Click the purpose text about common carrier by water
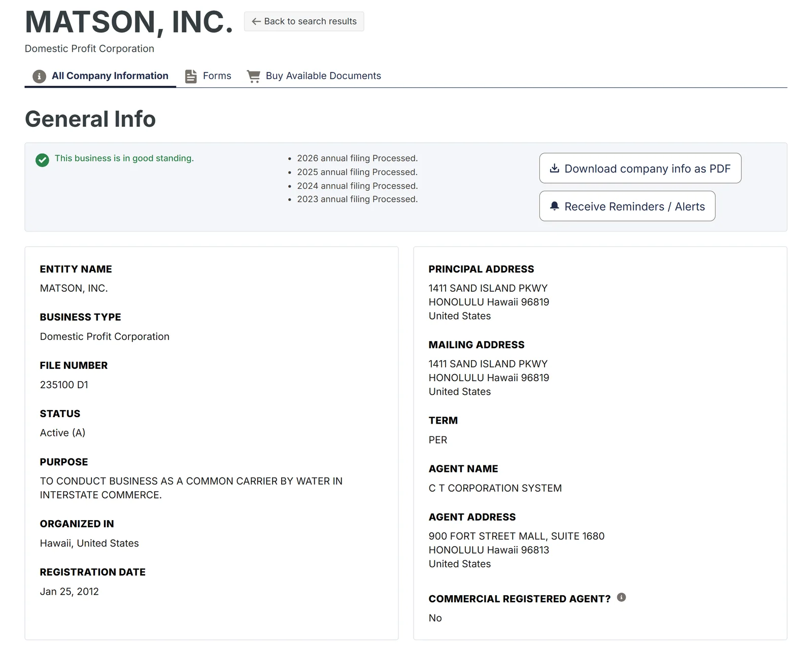The image size is (812, 646). 191,488
